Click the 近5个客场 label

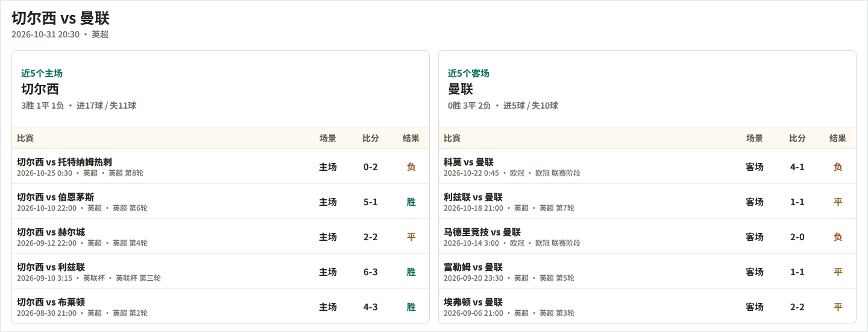(468, 73)
